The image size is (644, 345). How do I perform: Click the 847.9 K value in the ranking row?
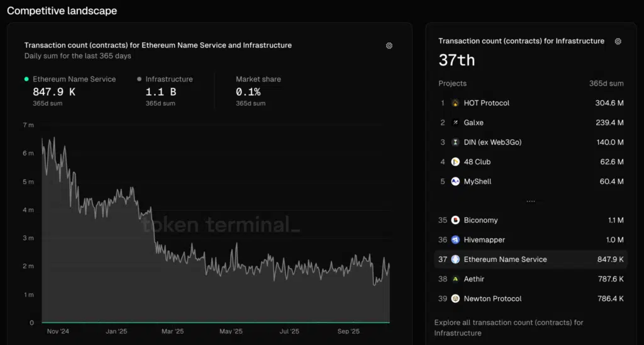[x=610, y=259]
